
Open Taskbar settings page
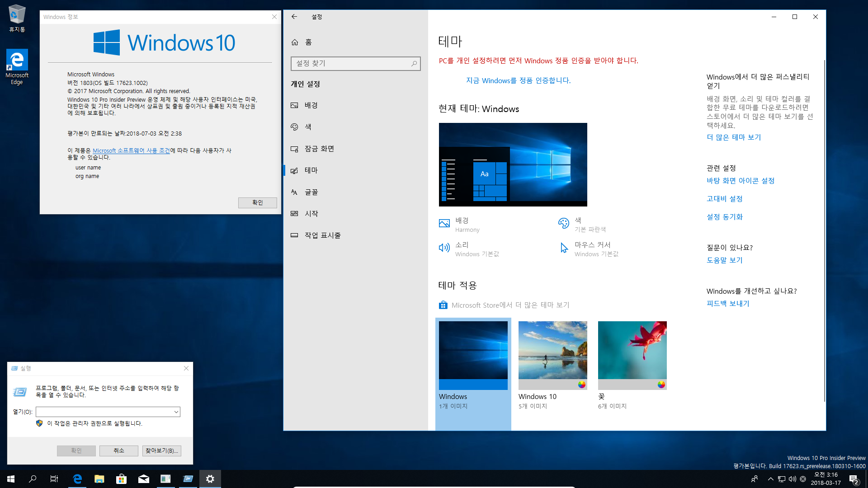(355, 235)
